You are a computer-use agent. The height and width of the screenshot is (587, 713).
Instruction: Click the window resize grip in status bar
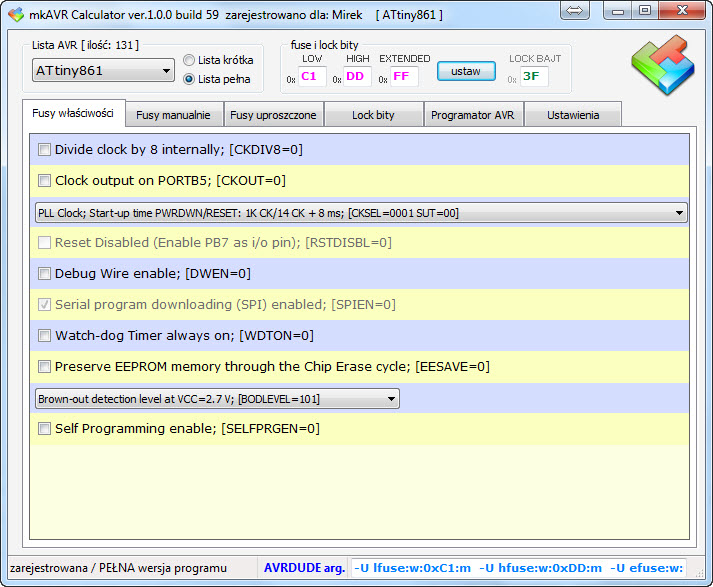[x=699, y=574]
